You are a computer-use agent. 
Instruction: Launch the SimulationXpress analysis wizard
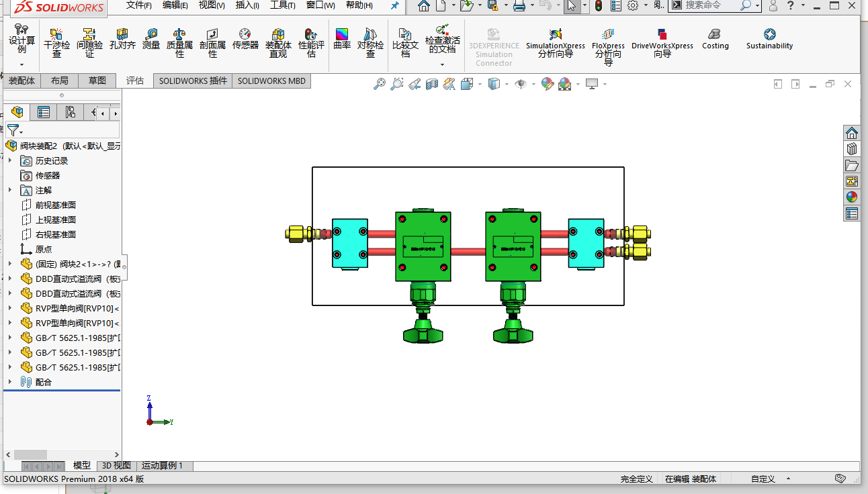(x=555, y=42)
